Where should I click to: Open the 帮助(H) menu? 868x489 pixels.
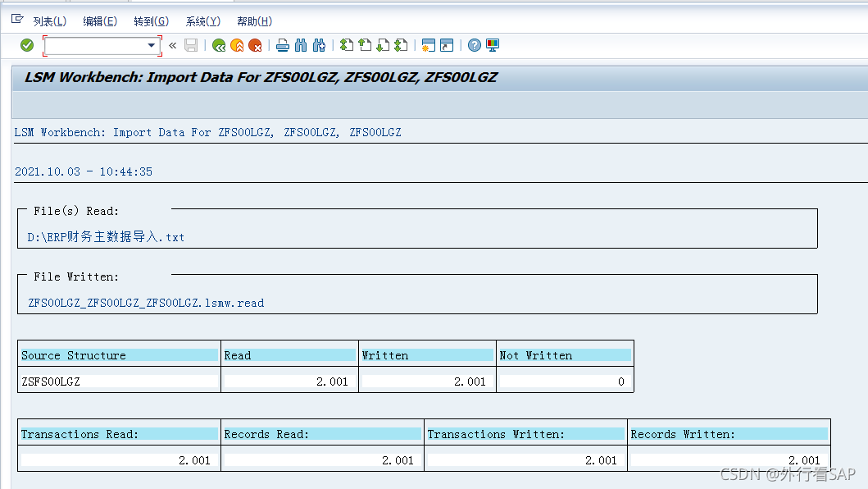click(254, 21)
